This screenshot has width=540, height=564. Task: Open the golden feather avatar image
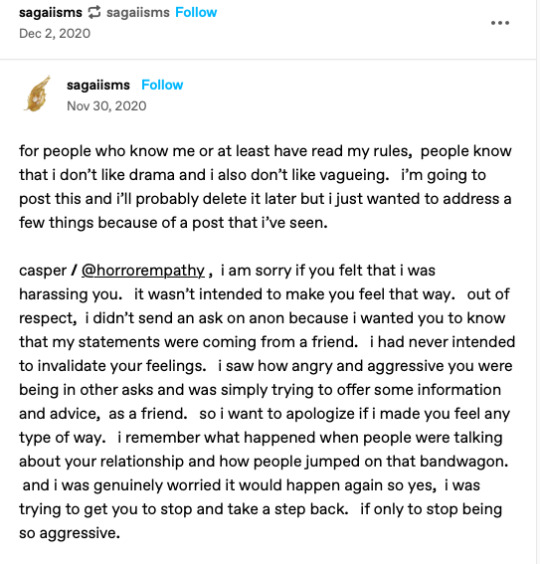[37, 94]
